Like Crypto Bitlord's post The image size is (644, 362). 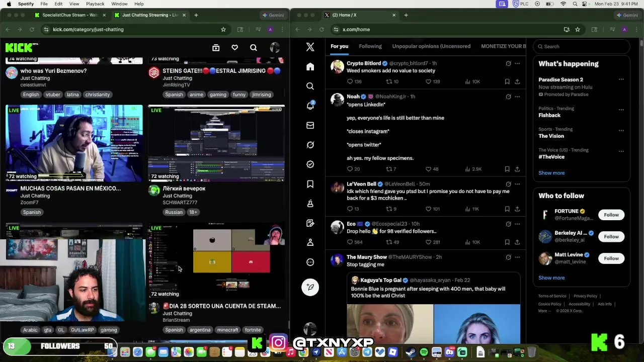(428, 81)
